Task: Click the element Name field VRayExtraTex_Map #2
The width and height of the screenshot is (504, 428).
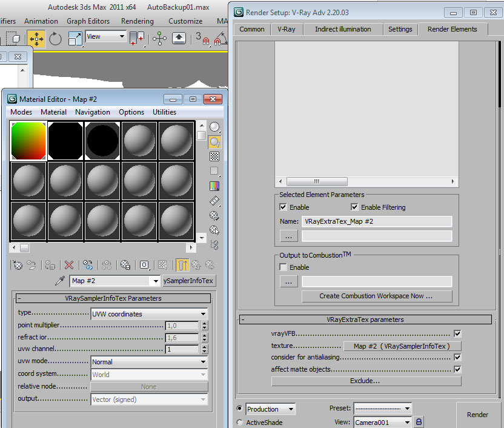Action: pyautogui.click(x=377, y=221)
